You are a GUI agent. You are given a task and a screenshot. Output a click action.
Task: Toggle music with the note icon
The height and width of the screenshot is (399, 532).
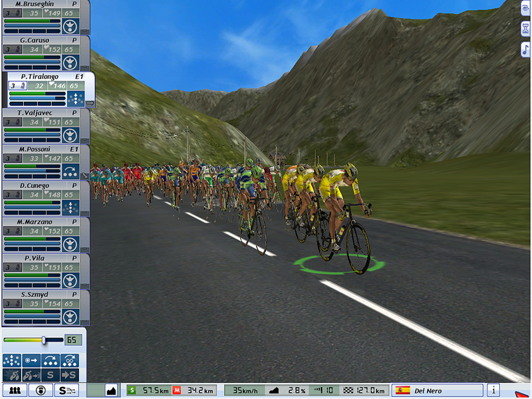click(525, 49)
